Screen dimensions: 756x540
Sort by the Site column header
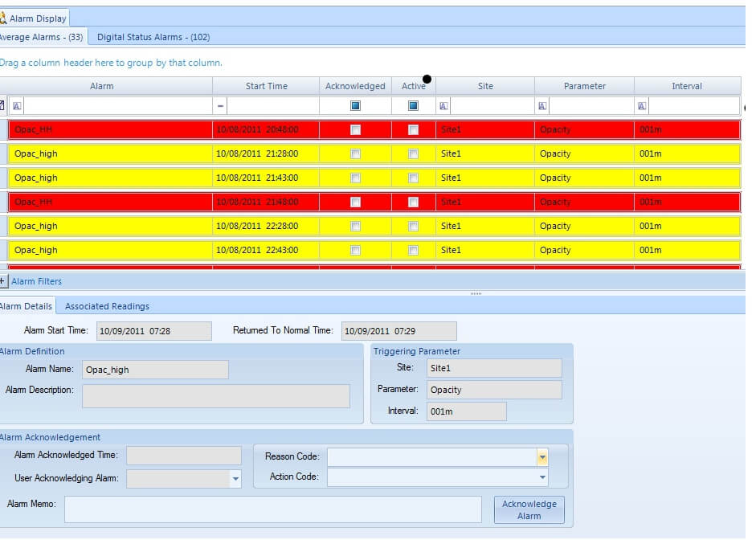(x=485, y=86)
